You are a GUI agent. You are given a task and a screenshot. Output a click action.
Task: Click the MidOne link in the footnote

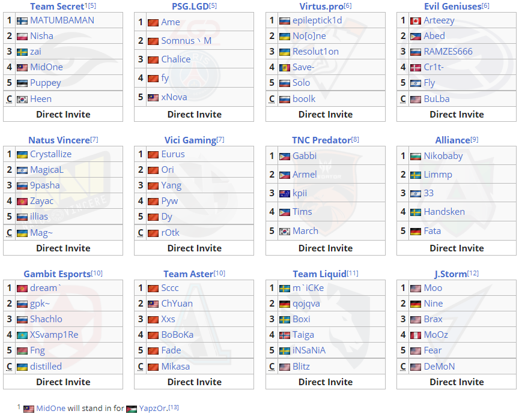point(50,408)
